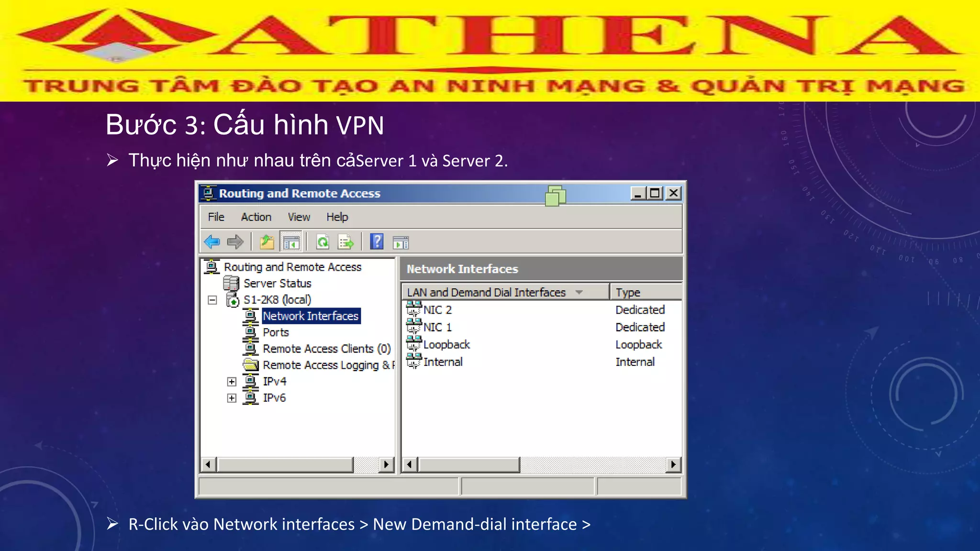Select the Loopback interface name
The width and height of the screenshot is (980, 551).
click(x=447, y=345)
